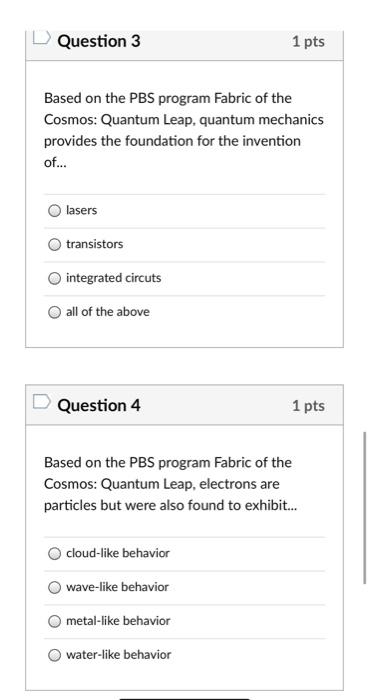Click the 'Question 4' header title

[99, 405]
